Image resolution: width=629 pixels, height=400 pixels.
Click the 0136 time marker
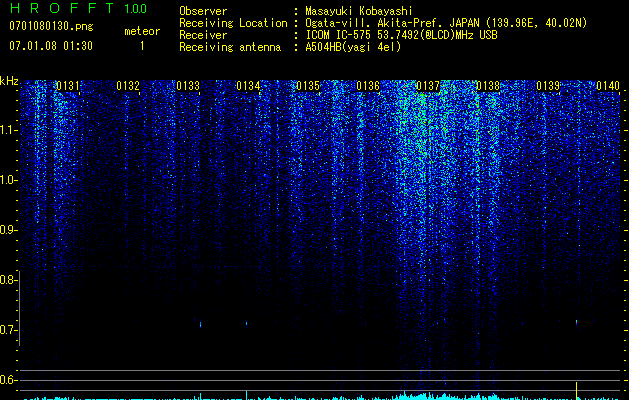point(368,86)
